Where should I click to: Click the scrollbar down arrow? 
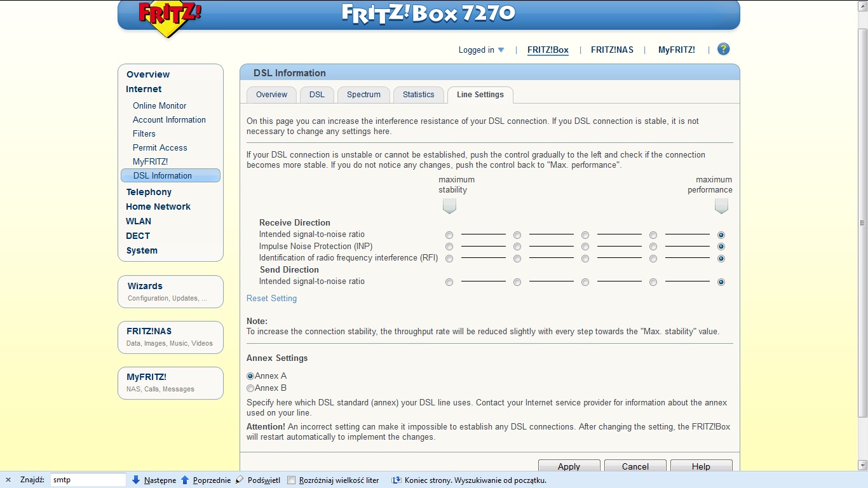[862, 465]
